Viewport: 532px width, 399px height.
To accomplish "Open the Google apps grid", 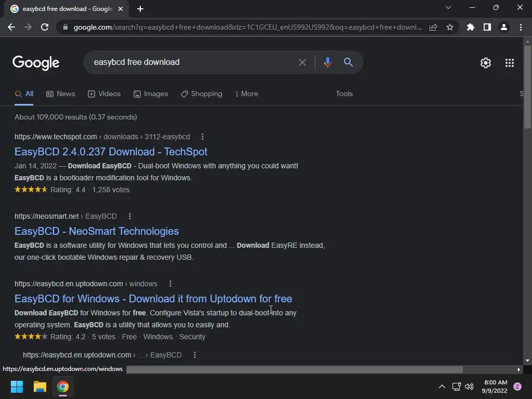I will click(x=510, y=63).
